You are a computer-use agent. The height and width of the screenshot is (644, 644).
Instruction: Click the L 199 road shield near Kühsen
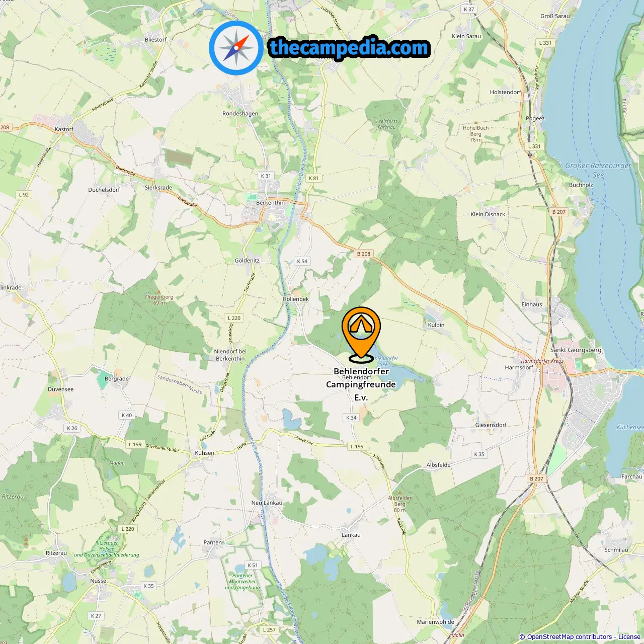135,444
